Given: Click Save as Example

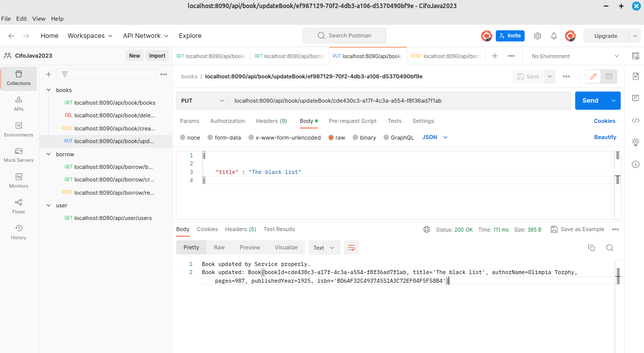Looking at the screenshot, I should point(577,230).
